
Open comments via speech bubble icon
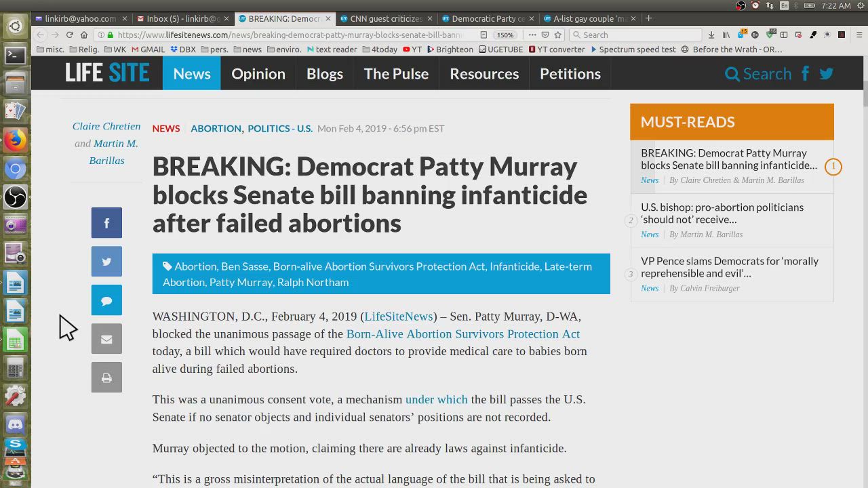[106, 300]
